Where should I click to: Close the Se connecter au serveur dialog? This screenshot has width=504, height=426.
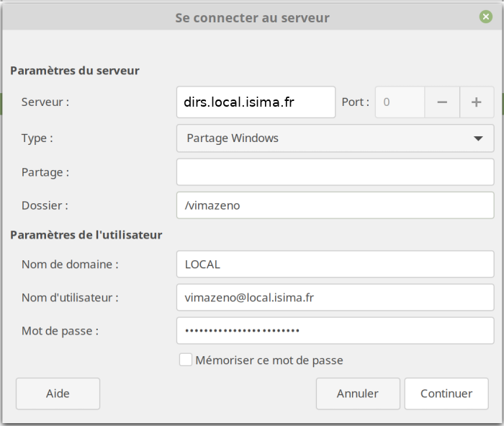click(x=486, y=17)
